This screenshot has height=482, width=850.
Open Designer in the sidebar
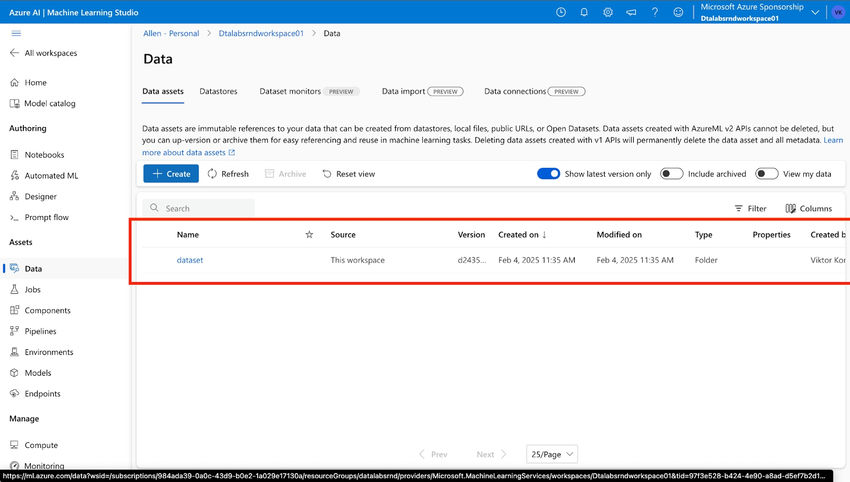point(33,196)
